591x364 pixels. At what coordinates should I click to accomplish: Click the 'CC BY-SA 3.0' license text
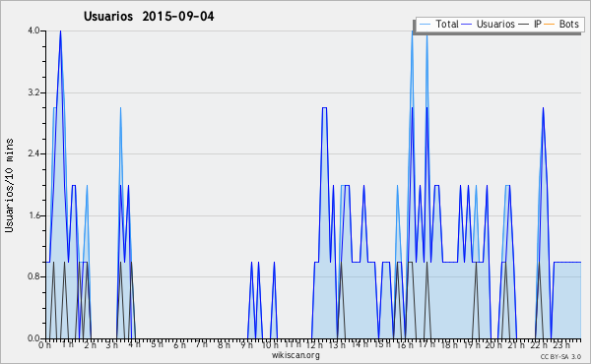(x=560, y=356)
